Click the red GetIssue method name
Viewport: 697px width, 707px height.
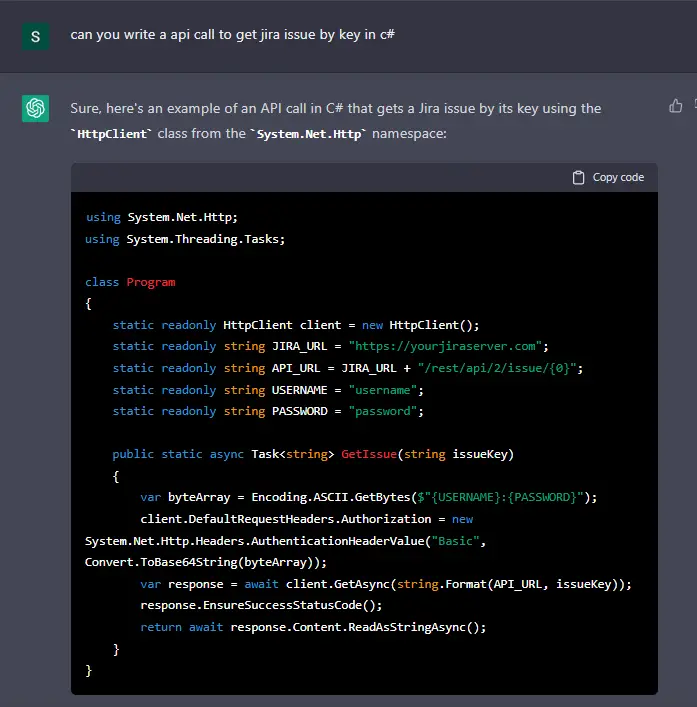(369, 454)
